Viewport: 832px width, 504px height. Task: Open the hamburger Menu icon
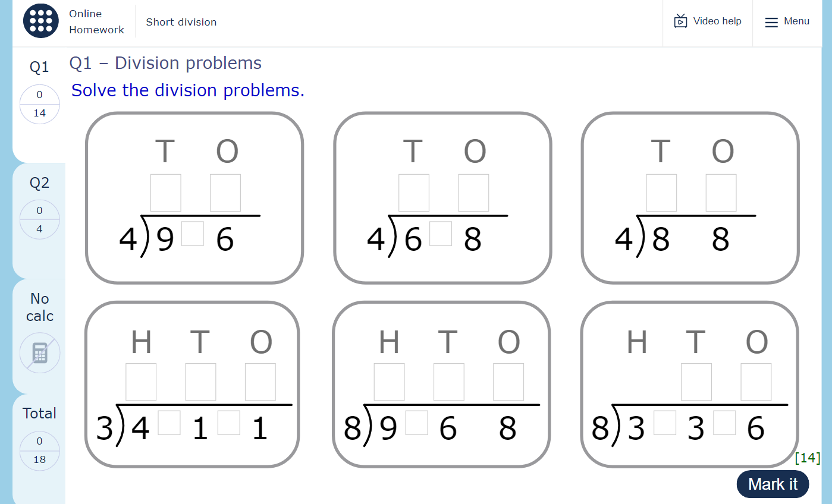coord(770,21)
